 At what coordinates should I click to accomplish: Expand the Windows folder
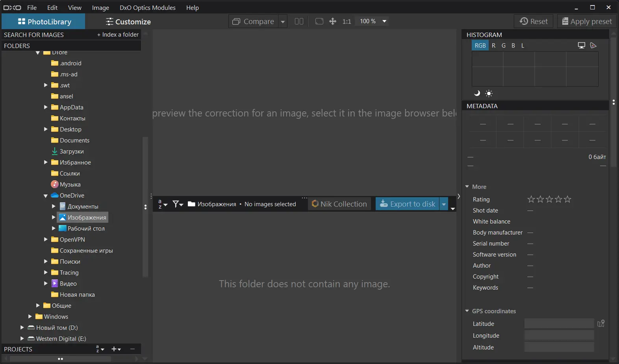click(30, 316)
